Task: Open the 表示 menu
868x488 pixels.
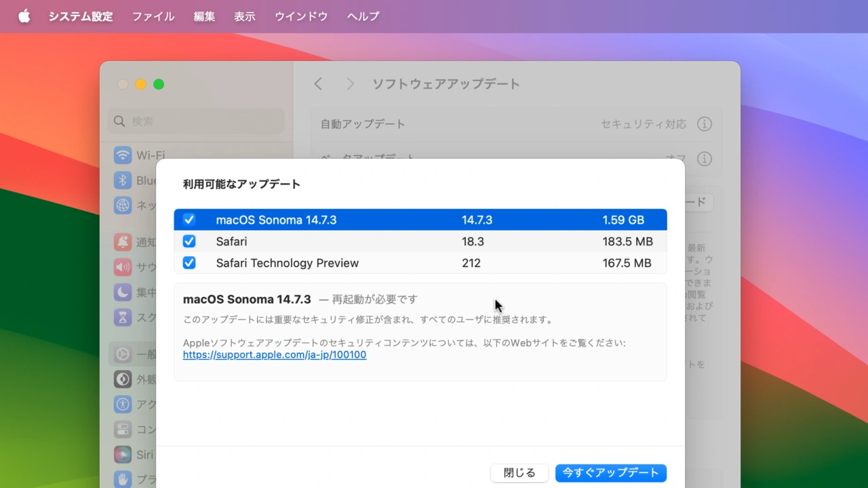Action: 245,16
